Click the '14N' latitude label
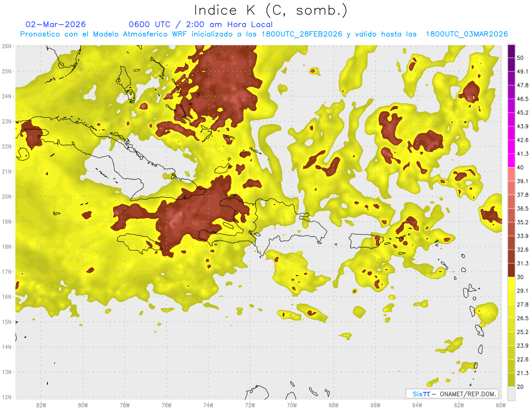The image size is (532, 411). (x=7, y=347)
